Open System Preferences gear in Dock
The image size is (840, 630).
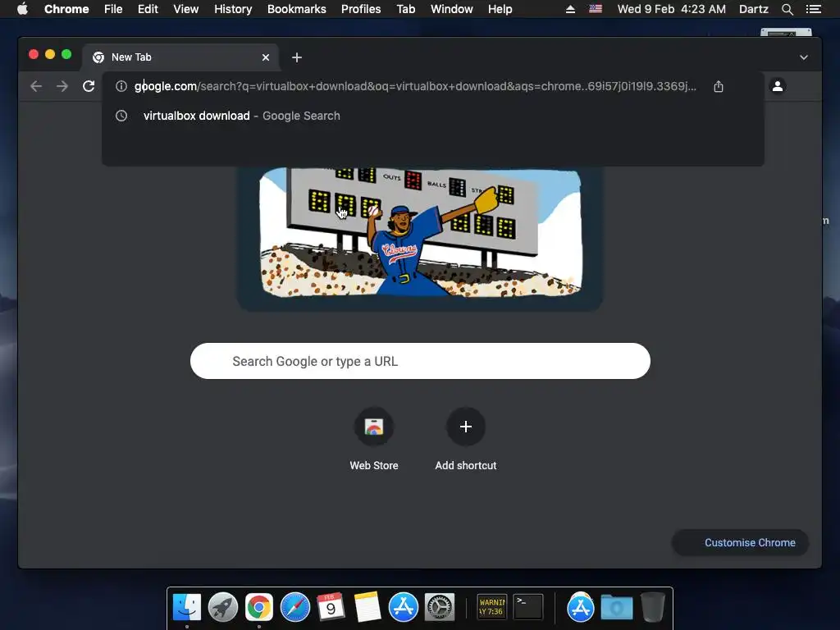click(x=440, y=608)
